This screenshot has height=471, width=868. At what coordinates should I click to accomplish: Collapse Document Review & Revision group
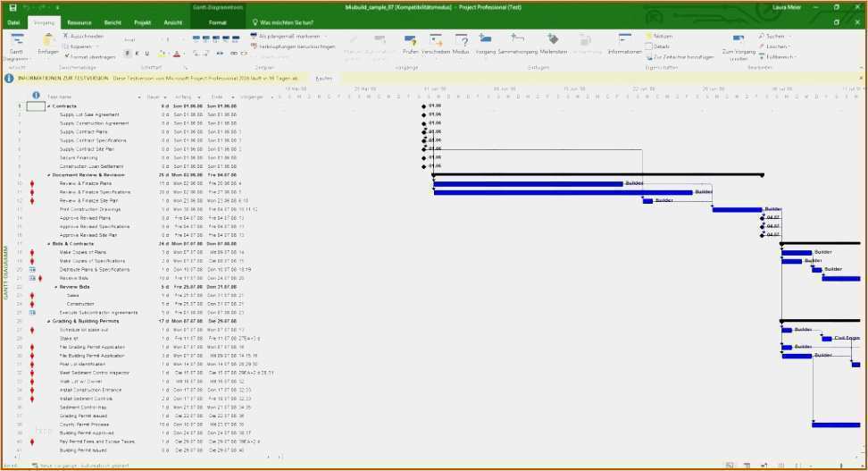click(x=48, y=175)
